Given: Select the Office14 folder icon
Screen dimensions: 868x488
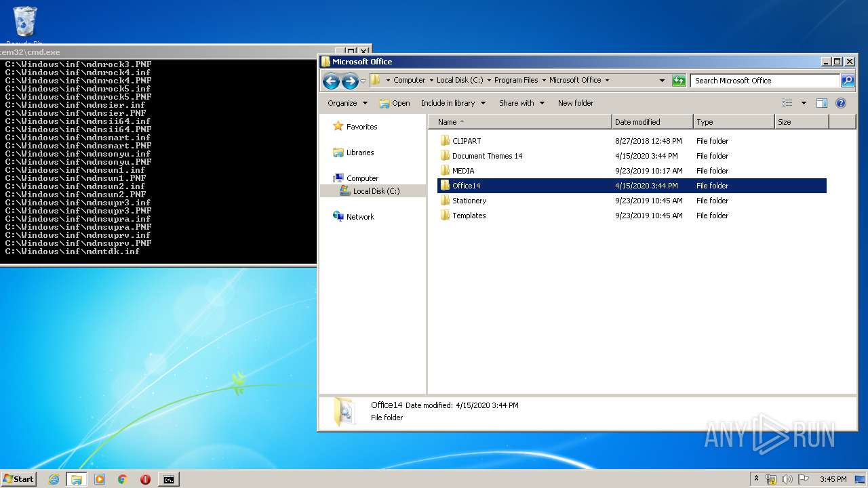Looking at the screenshot, I should (x=445, y=186).
